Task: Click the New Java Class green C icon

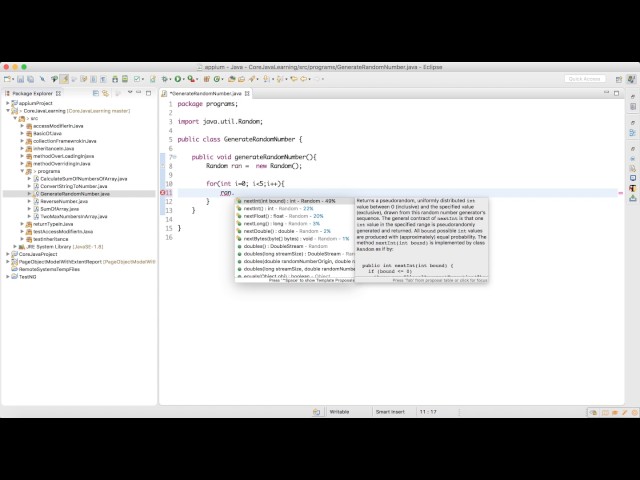Action: click(x=217, y=79)
